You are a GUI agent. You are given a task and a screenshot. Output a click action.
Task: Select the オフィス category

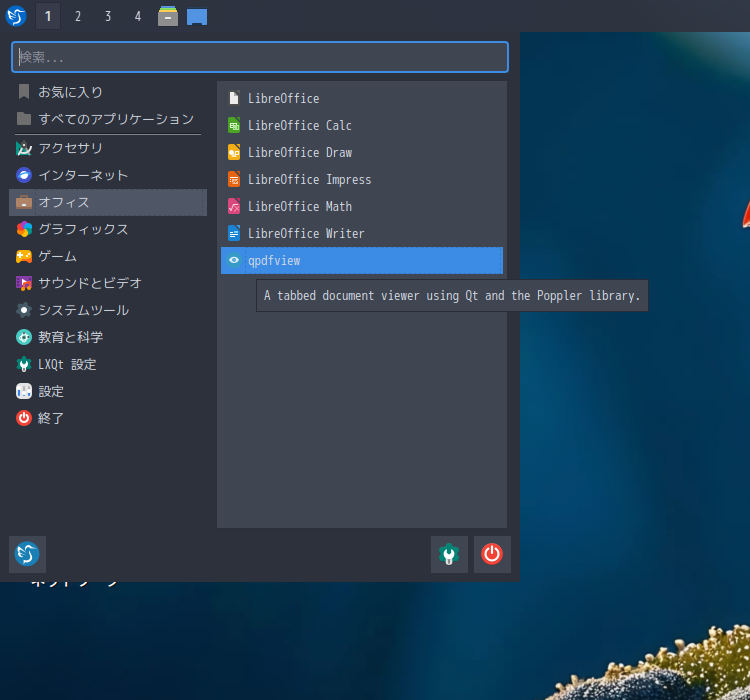pos(108,202)
